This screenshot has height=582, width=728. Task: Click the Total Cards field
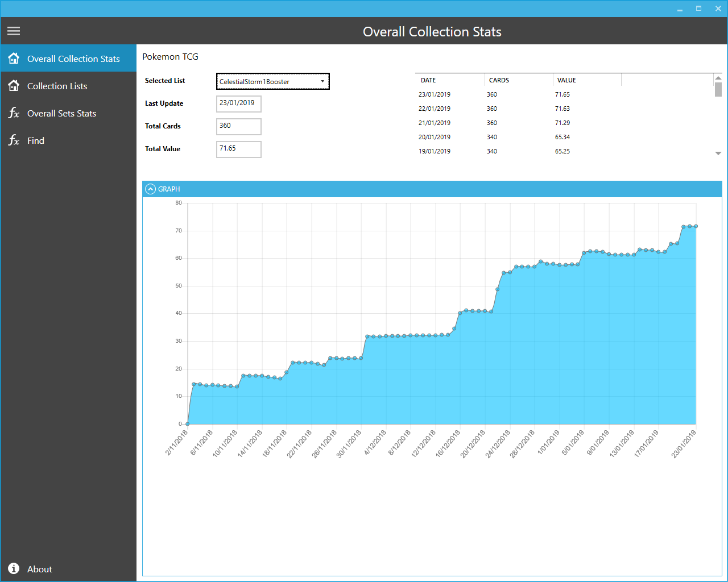click(x=239, y=127)
